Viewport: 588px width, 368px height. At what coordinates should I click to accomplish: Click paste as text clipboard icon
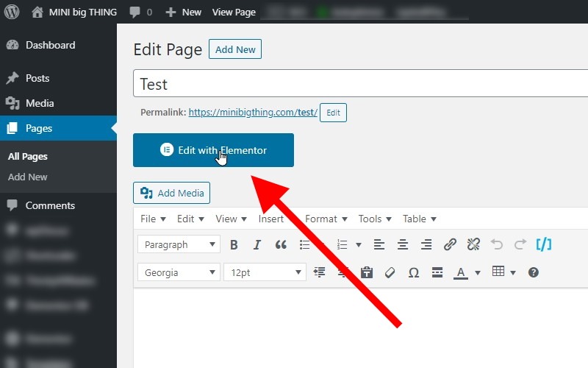366,272
